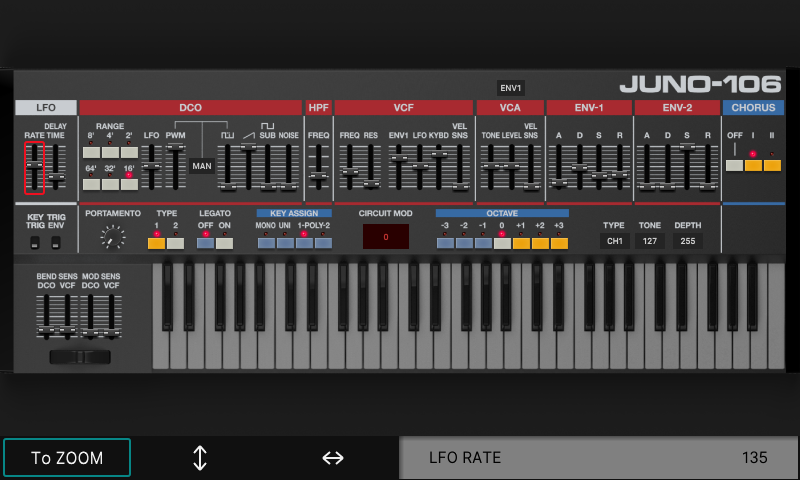The width and height of the screenshot is (800, 480).
Task: Toggle DCO range 32' button
Action: pos(110,184)
